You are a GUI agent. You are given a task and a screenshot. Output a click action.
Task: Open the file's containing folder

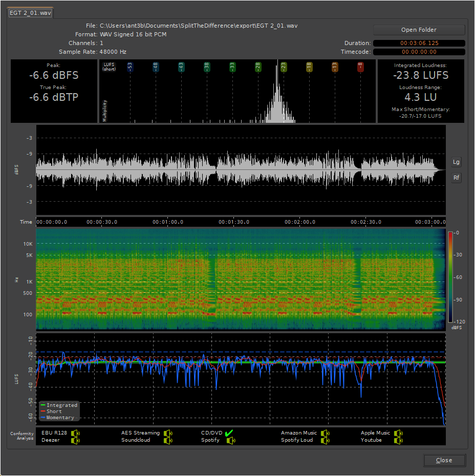tap(419, 30)
